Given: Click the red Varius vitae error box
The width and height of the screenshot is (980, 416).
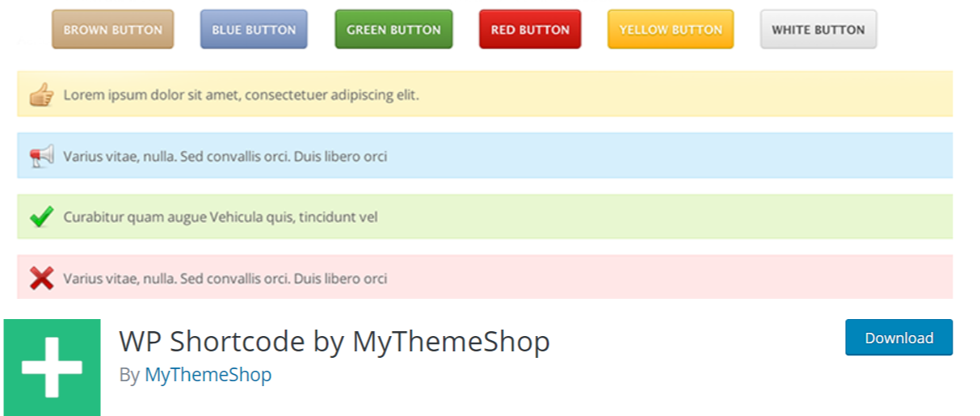Looking at the screenshot, I should tap(646, 279).
